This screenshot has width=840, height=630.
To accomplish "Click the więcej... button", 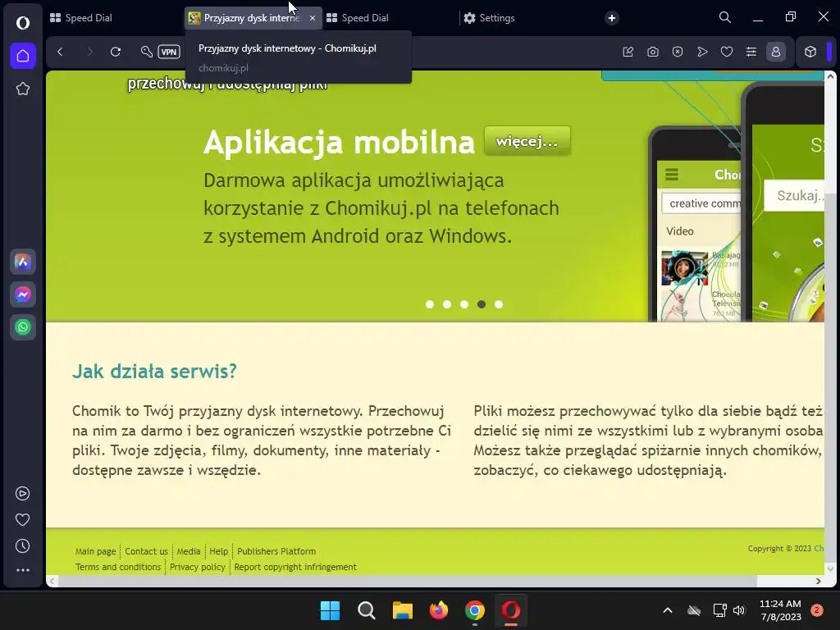I will [527, 141].
